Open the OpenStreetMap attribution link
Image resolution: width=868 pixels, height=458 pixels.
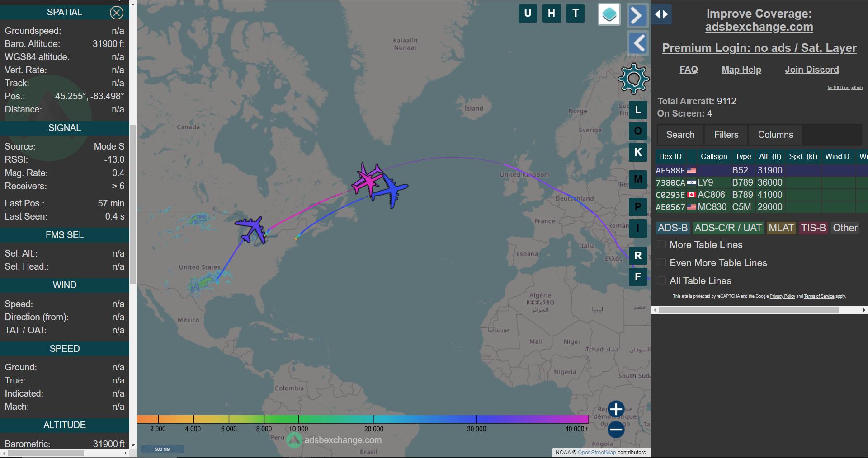[x=597, y=453]
